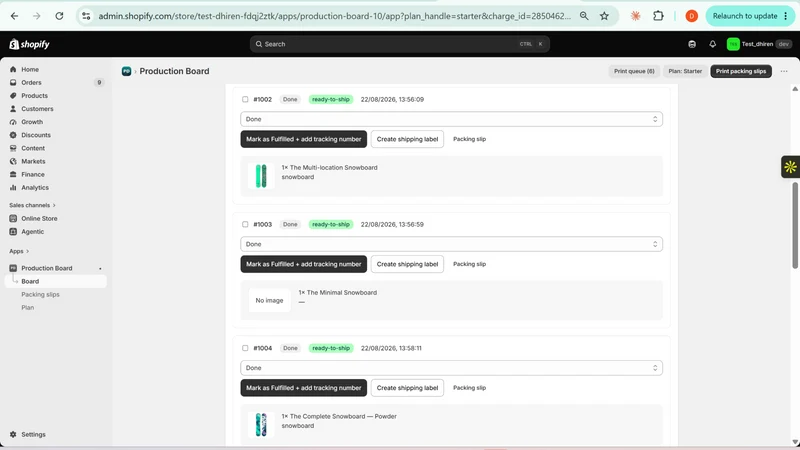The height and width of the screenshot is (450, 800).
Task: Open the Chrome profile avatar D
Action: tap(691, 16)
